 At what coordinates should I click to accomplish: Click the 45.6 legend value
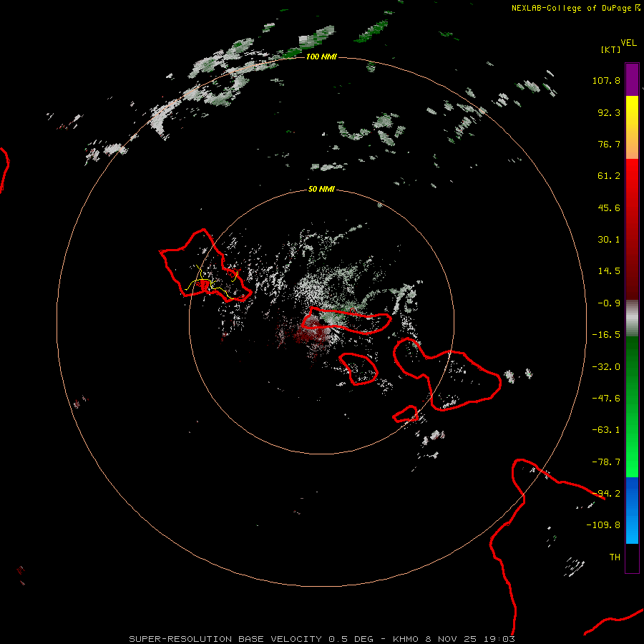609,208
